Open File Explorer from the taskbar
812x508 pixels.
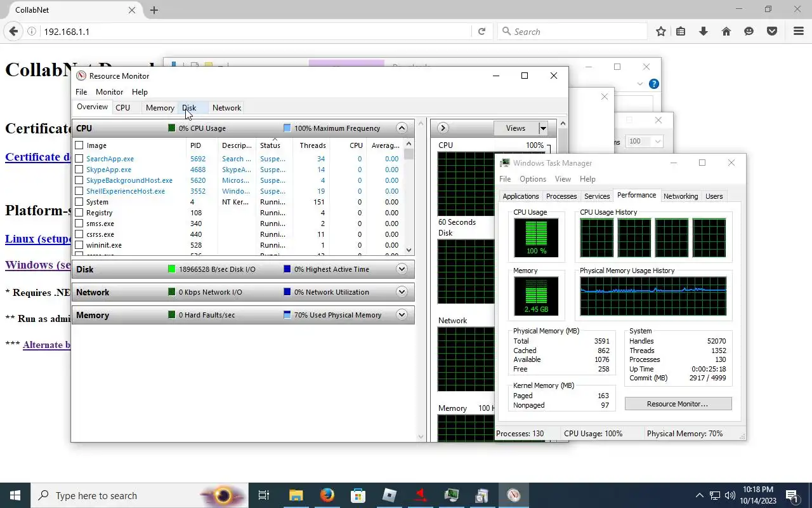[296, 495]
